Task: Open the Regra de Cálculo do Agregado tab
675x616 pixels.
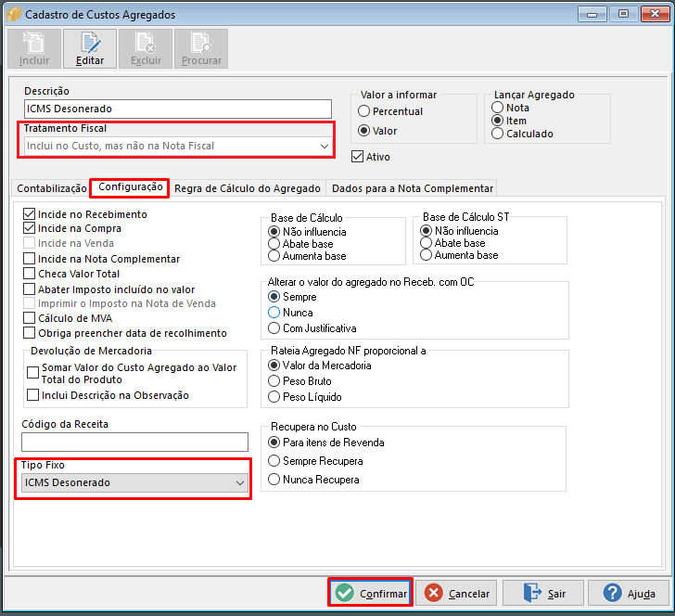Action: tap(247, 188)
